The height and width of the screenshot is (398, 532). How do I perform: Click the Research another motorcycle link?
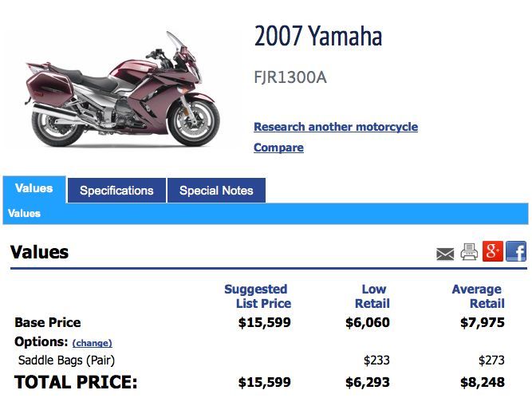336,127
